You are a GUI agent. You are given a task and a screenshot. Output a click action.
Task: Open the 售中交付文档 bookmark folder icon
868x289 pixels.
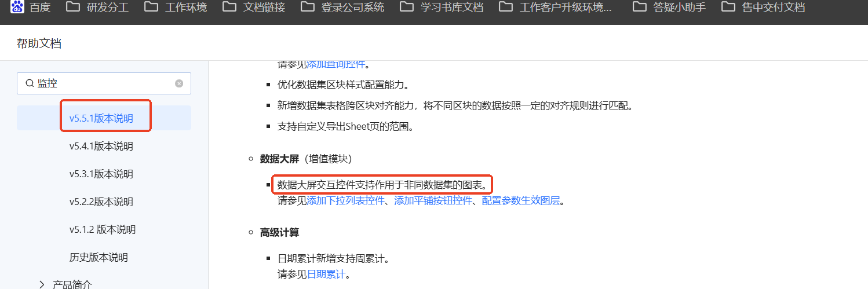tap(728, 7)
